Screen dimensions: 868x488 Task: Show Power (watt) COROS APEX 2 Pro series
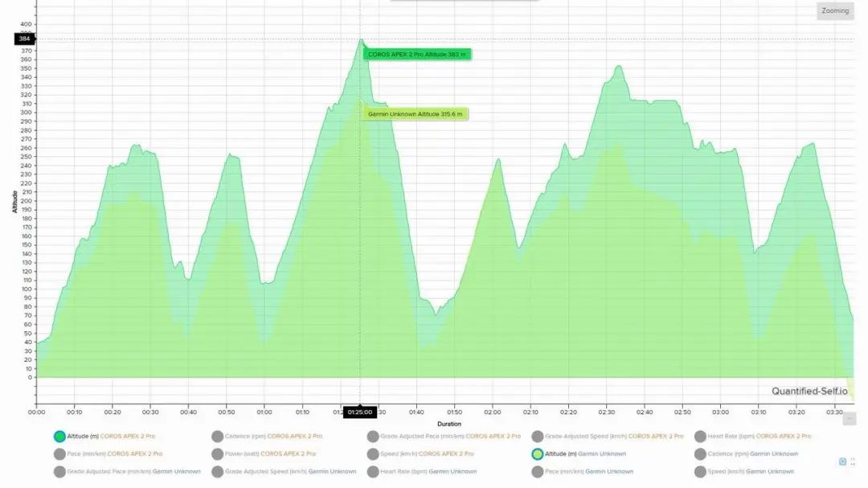[x=218, y=454]
